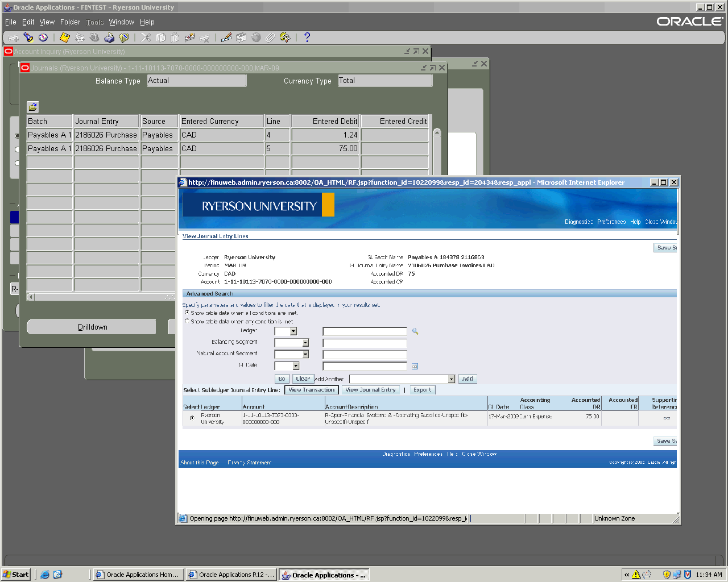Open the Natural Account Segment operator dropdown
728x582 pixels.
[x=305, y=354]
